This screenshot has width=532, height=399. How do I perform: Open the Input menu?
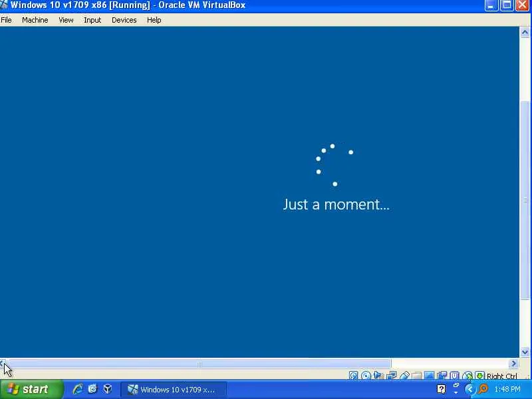coord(92,20)
